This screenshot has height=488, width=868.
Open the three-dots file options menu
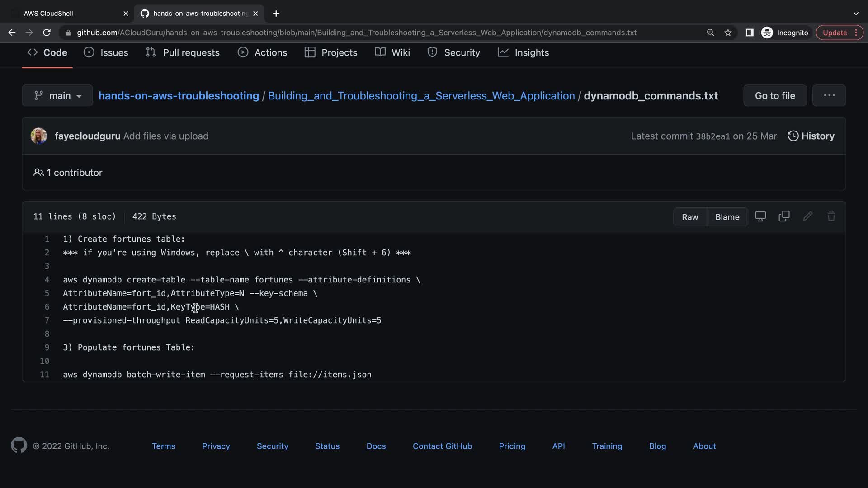pyautogui.click(x=829, y=95)
